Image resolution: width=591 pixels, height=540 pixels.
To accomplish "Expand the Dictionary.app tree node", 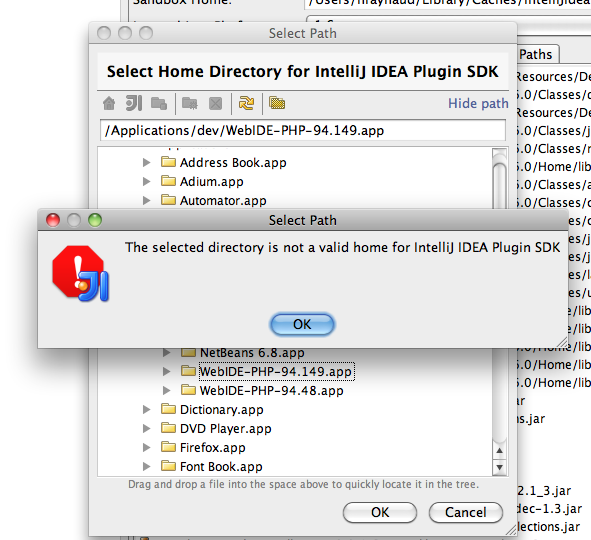I will (146, 409).
